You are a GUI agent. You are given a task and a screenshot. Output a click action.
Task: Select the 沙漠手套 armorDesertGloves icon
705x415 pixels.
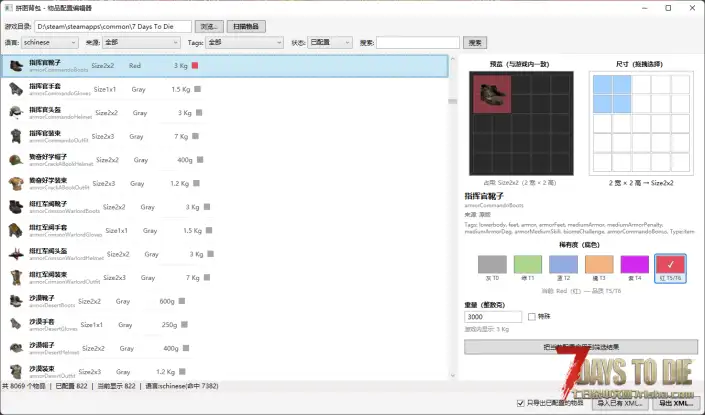coord(16,325)
